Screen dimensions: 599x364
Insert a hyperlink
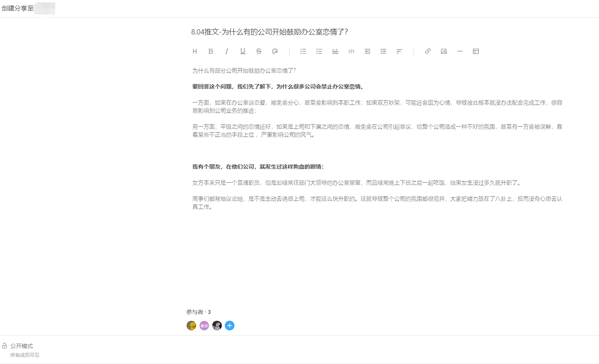coord(427,51)
